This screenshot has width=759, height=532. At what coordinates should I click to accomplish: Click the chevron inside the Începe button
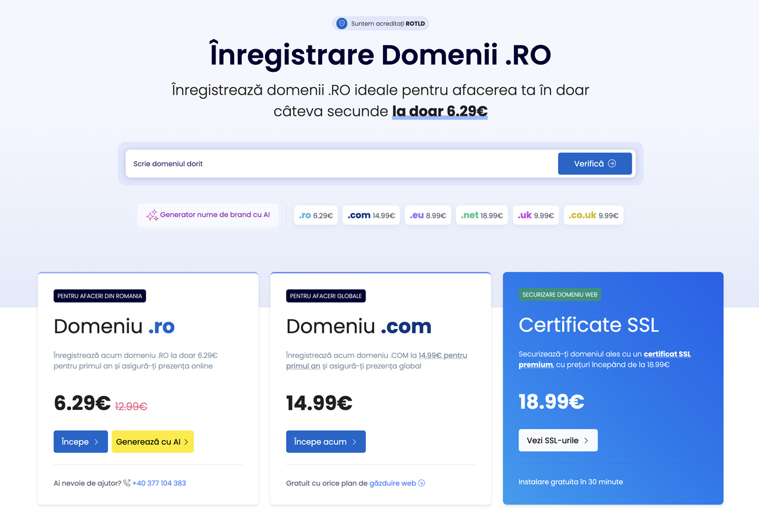pos(96,442)
